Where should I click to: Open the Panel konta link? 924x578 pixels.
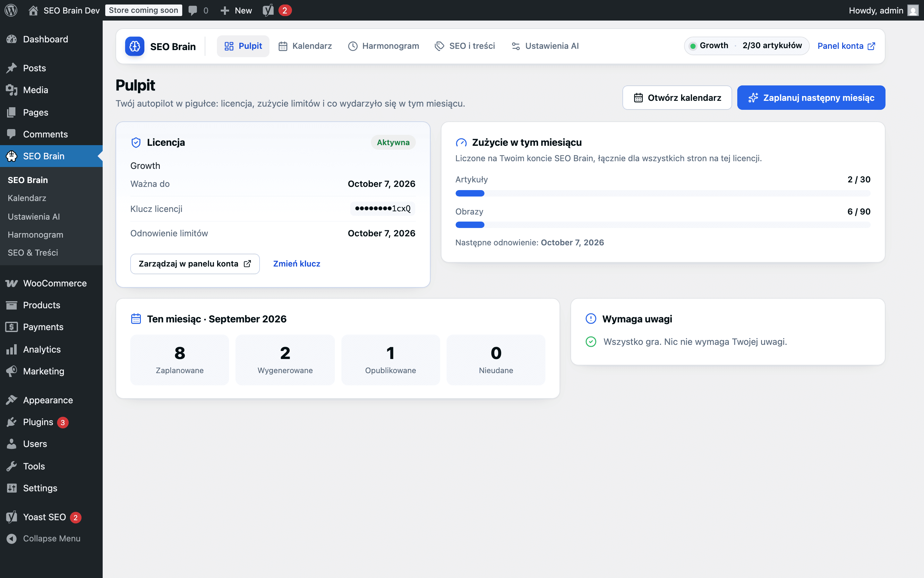click(846, 46)
